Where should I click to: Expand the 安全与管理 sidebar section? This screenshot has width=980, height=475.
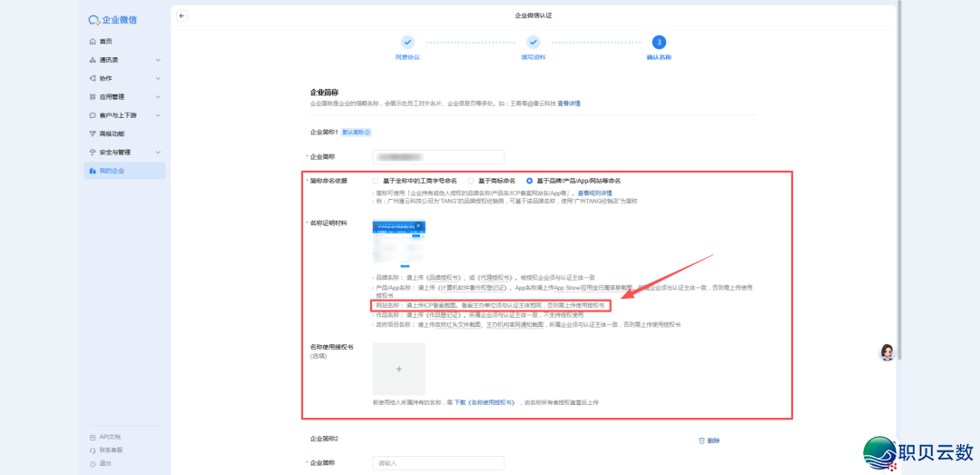158,152
